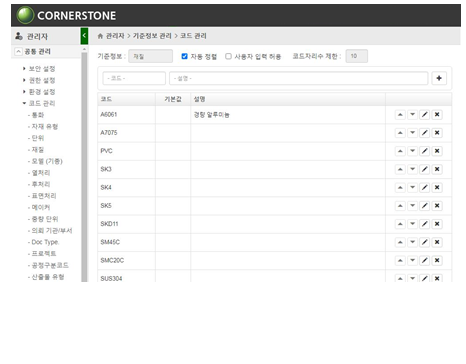Click the sidebar vertical scrollbar
466x364 pixels.
(x=84, y=165)
